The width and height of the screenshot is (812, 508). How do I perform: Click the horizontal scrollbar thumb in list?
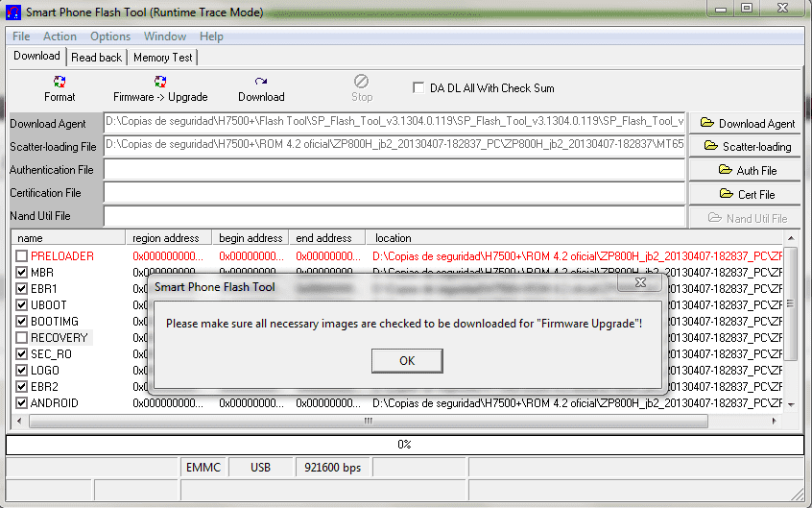click(x=369, y=421)
